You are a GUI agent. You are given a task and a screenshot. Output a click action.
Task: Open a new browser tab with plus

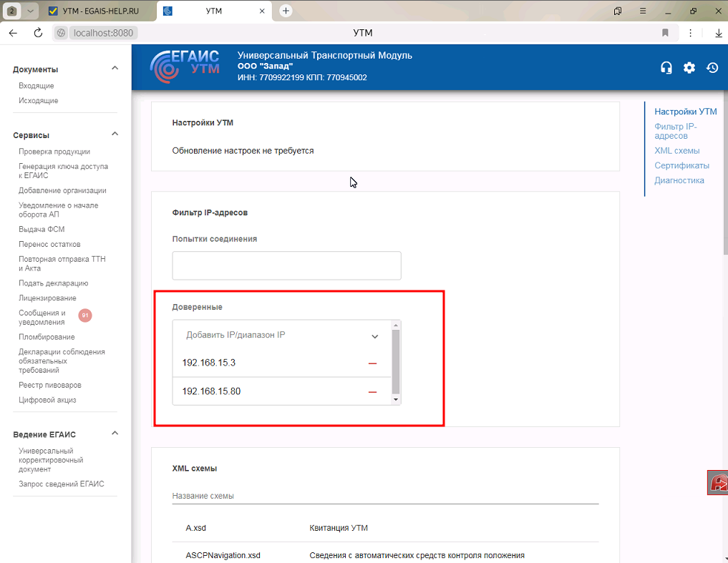[286, 11]
